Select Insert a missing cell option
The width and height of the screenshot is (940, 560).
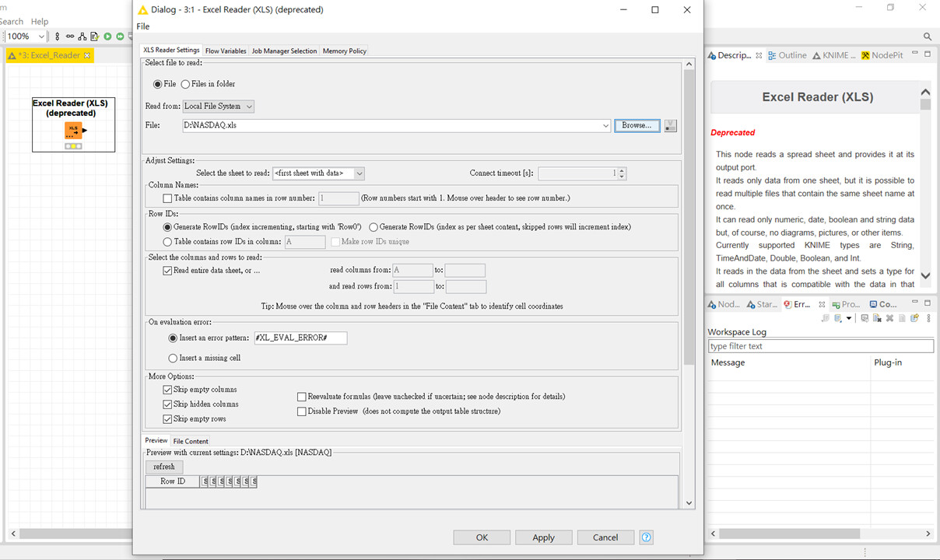(173, 359)
